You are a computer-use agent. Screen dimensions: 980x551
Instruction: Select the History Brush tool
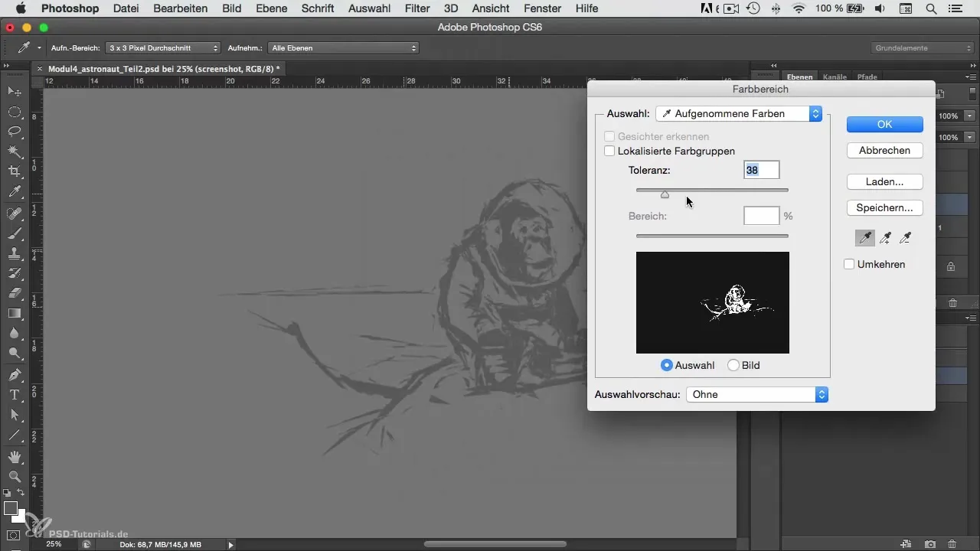click(15, 273)
